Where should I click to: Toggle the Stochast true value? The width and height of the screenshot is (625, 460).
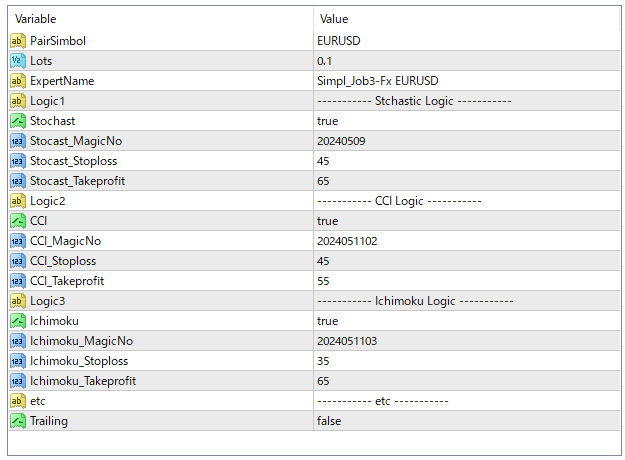(x=327, y=121)
